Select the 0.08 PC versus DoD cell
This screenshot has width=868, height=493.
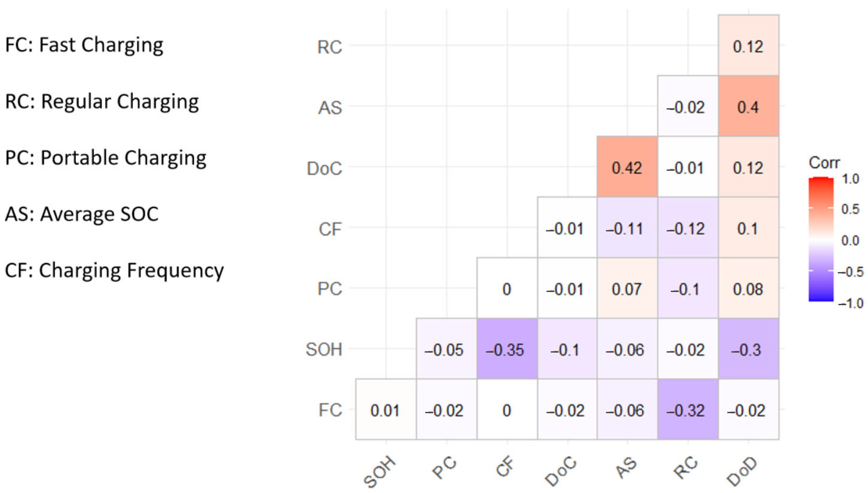[748, 288]
